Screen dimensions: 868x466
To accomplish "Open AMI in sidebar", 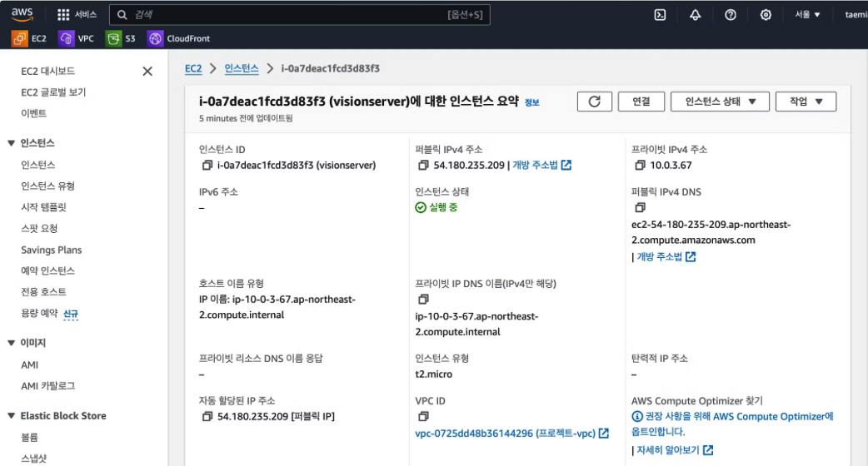I will coord(30,364).
